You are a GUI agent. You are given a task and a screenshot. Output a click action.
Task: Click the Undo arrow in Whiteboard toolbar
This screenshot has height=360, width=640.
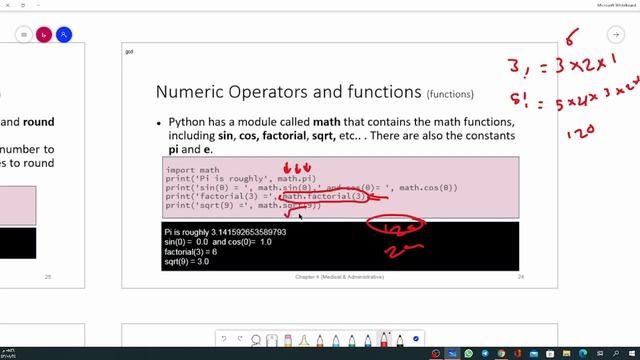[x=224, y=339]
